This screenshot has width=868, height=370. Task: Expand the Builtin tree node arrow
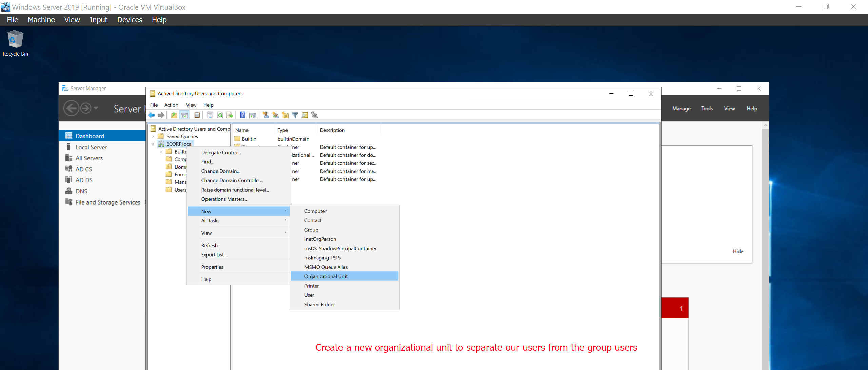coord(161,152)
